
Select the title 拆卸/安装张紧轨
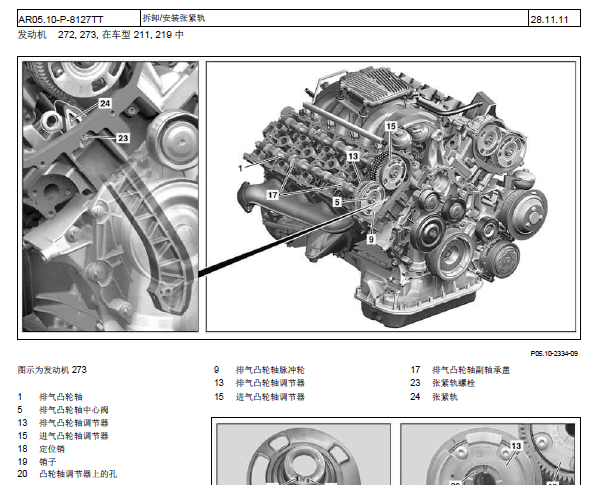pyautogui.click(x=174, y=18)
